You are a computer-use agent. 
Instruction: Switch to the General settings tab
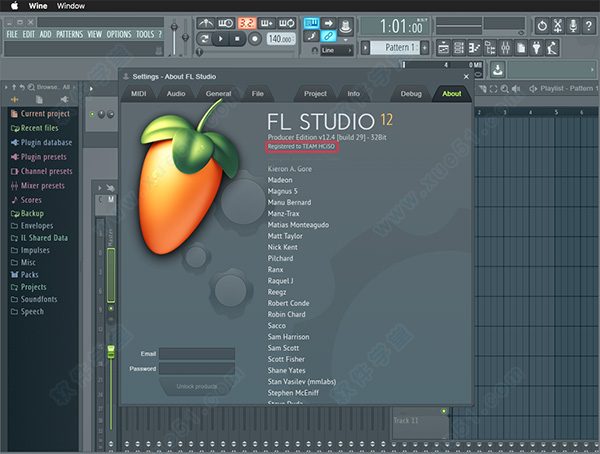click(218, 94)
